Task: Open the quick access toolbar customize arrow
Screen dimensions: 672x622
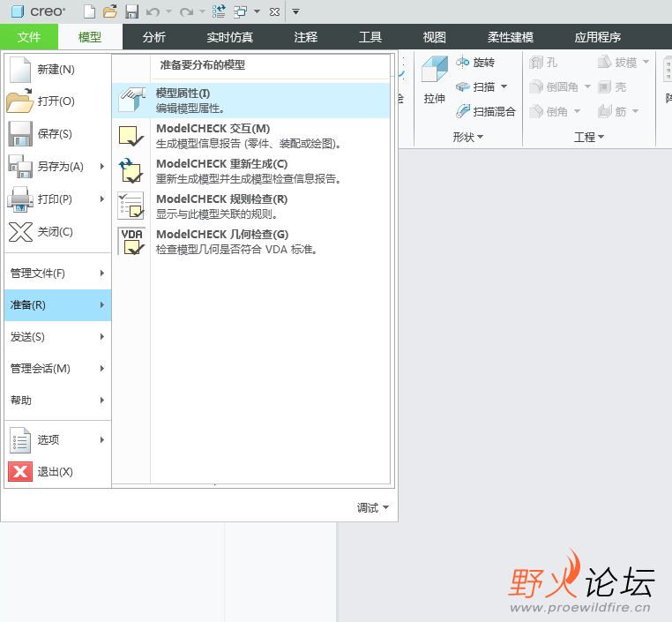Action: [295, 12]
